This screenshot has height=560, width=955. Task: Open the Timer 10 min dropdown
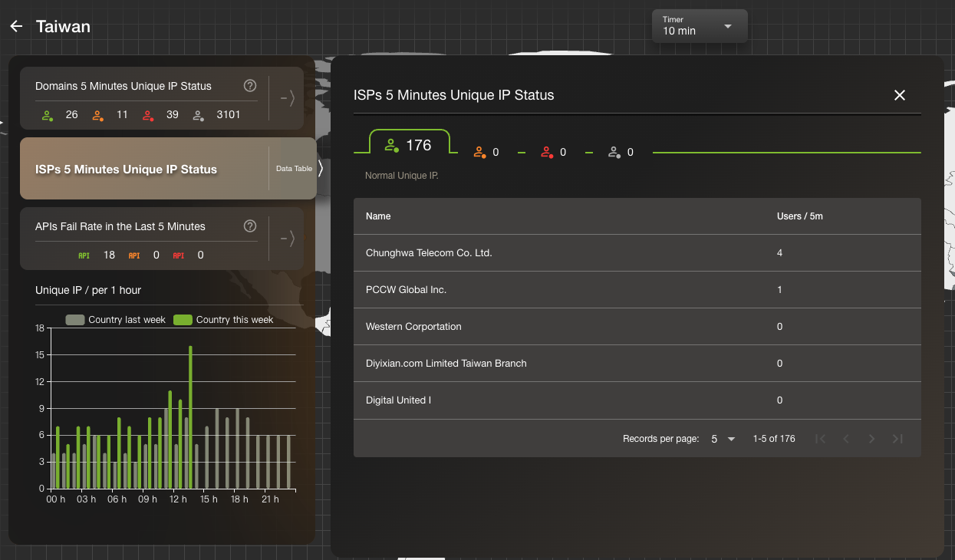(x=699, y=25)
